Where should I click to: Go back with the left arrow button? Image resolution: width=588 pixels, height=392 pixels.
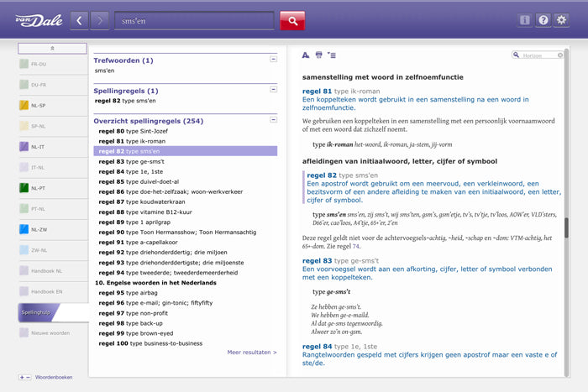[80, 20]
